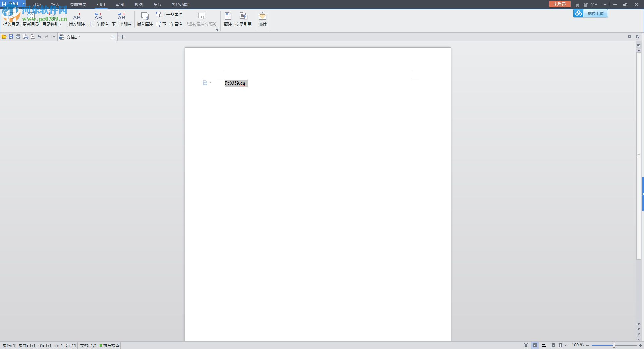Undo the last action

click(39, 37)
